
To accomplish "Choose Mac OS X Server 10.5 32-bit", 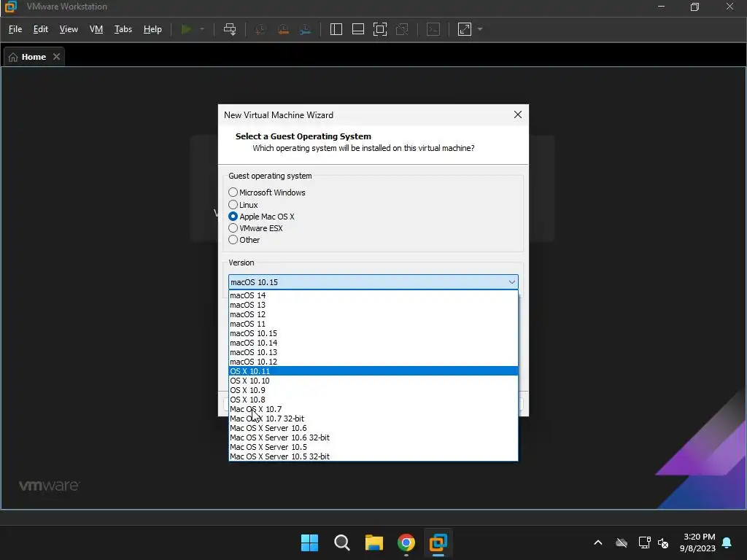I will coord(373,456).
